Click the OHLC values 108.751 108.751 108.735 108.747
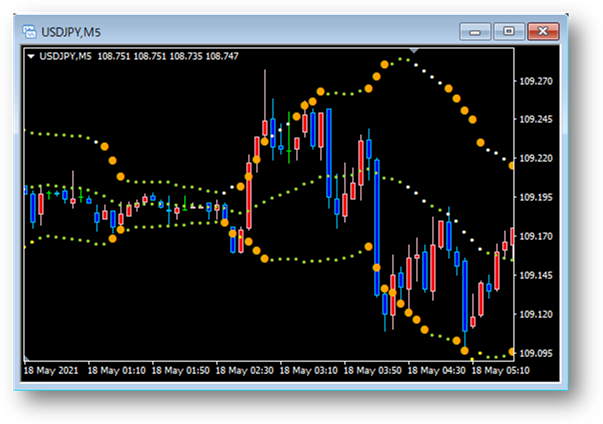Viewport: 603px width, 424px height. pos(168,57)
